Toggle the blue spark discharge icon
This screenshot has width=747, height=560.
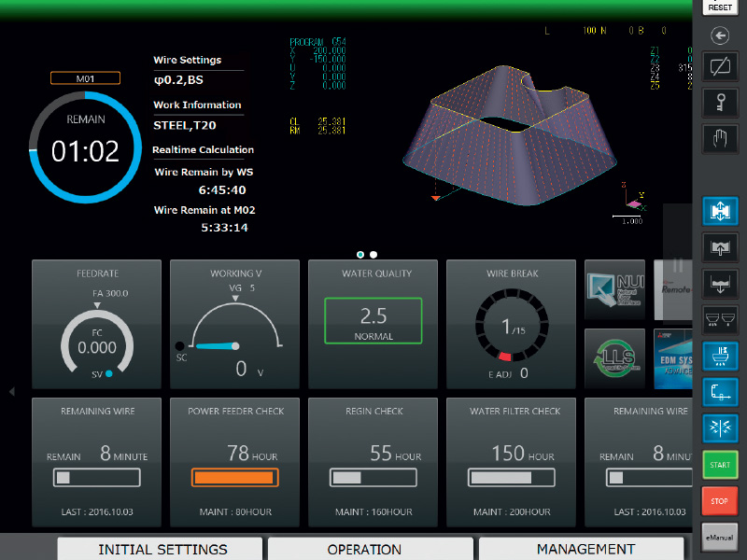pos(720,427)
